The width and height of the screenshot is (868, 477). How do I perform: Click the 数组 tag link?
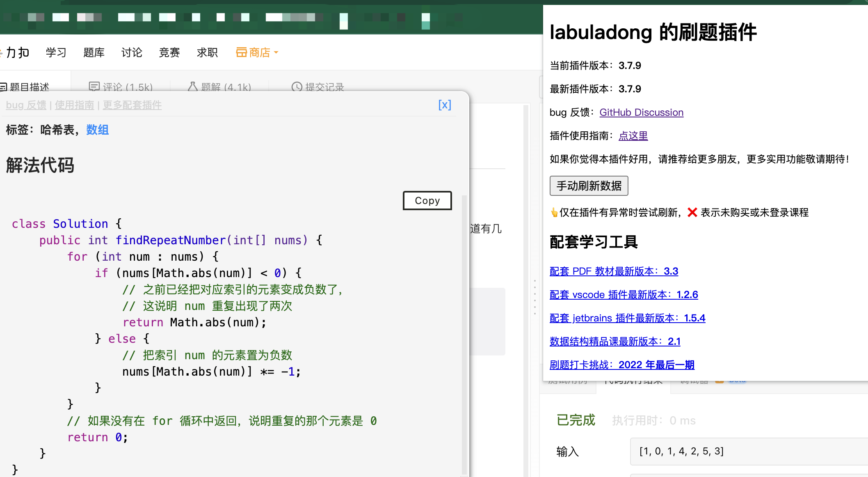coord(97,130)
